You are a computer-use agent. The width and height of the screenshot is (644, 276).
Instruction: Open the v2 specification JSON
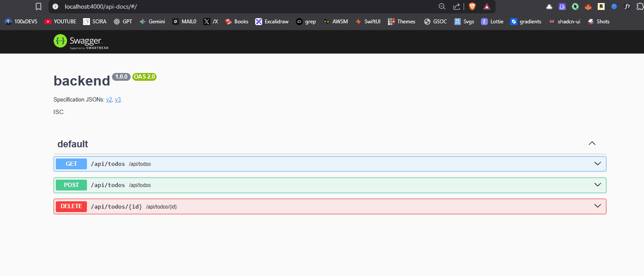[x=109, y=99]
